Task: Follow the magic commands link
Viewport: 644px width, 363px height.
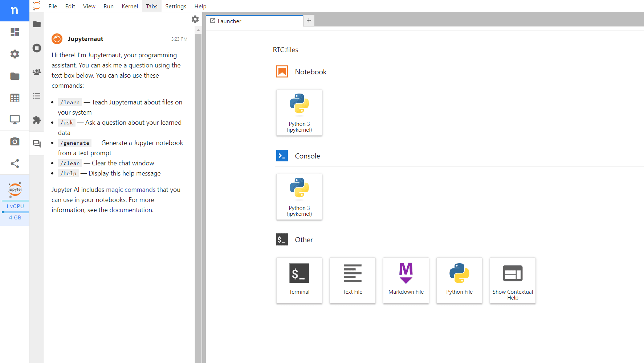Action: (131, 190)
